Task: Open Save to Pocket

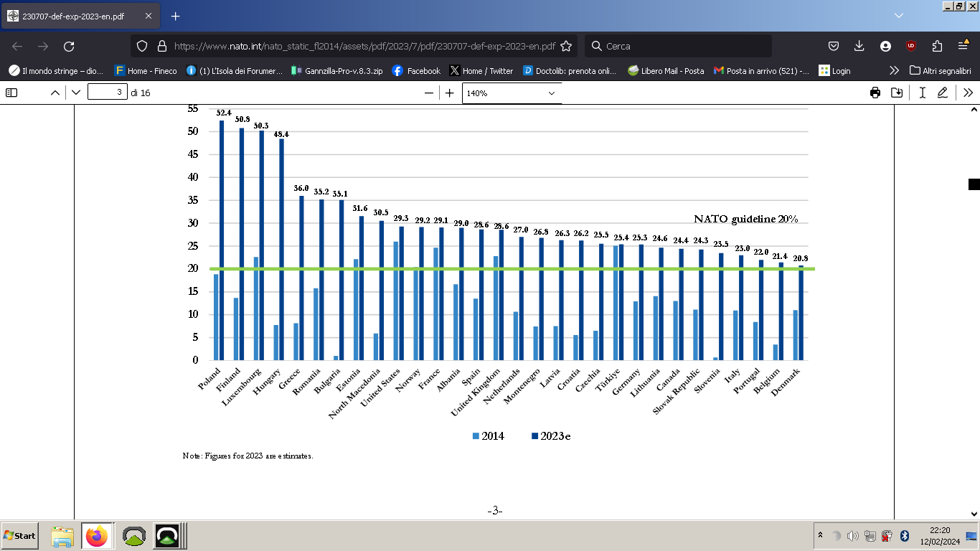Action: (834, 46)
